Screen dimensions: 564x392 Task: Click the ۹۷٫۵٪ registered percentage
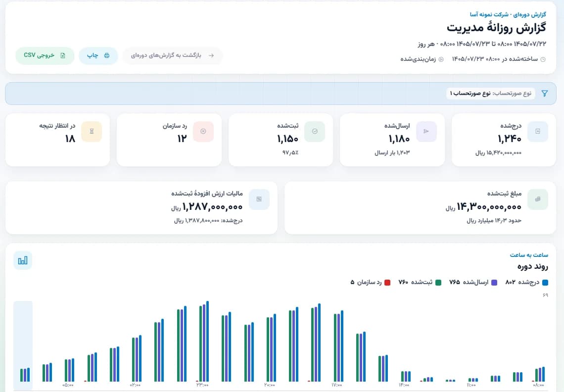pos(290,152)
